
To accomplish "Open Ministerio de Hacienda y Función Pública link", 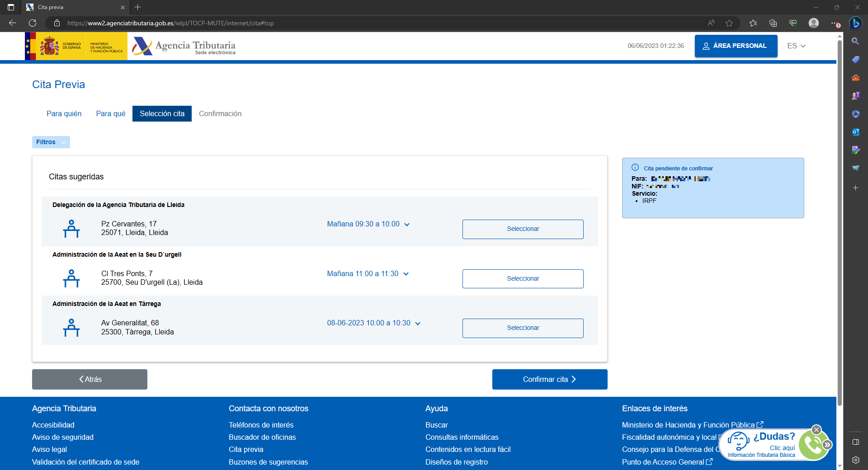I will (x=692, y=425).
